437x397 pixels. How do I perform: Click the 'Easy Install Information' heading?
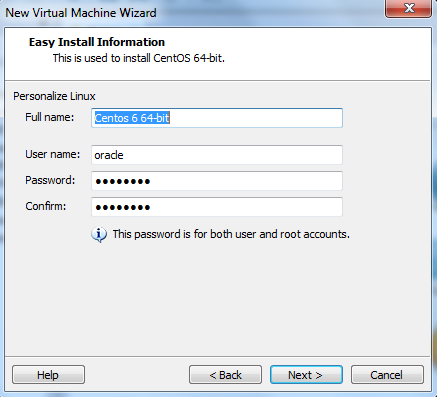[x=97, y=42]
